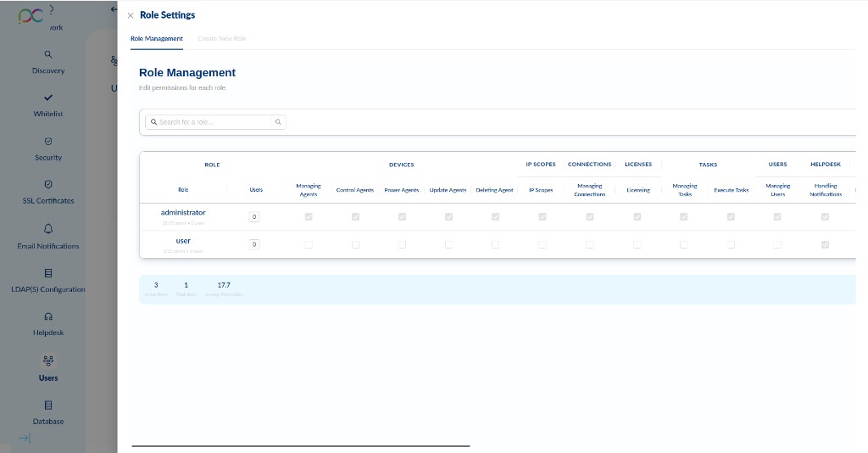Select the Whitelist checkmark icon
The height and width of the screenshot is (453, 868).
pos(48,98)
